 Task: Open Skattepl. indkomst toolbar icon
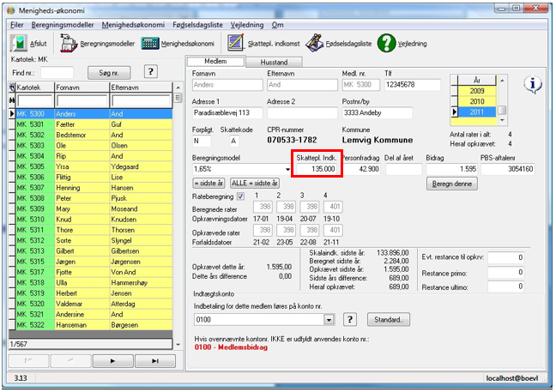pyautogui.click(x=235, y=43)
